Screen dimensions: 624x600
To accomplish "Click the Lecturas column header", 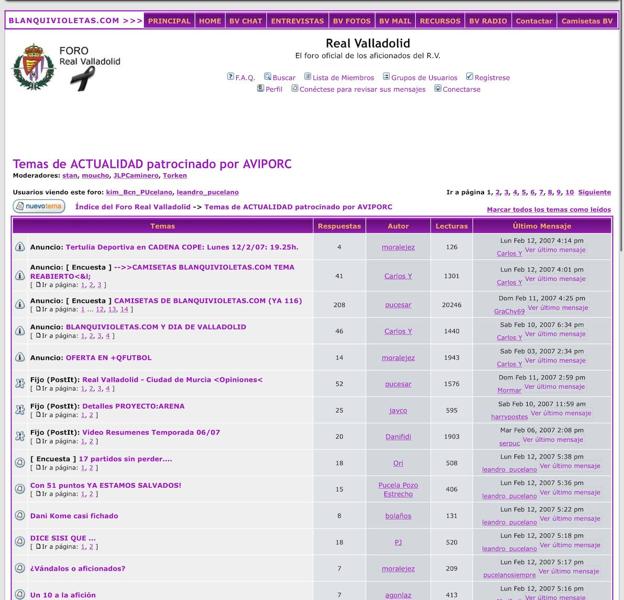I will pos(451,226).
